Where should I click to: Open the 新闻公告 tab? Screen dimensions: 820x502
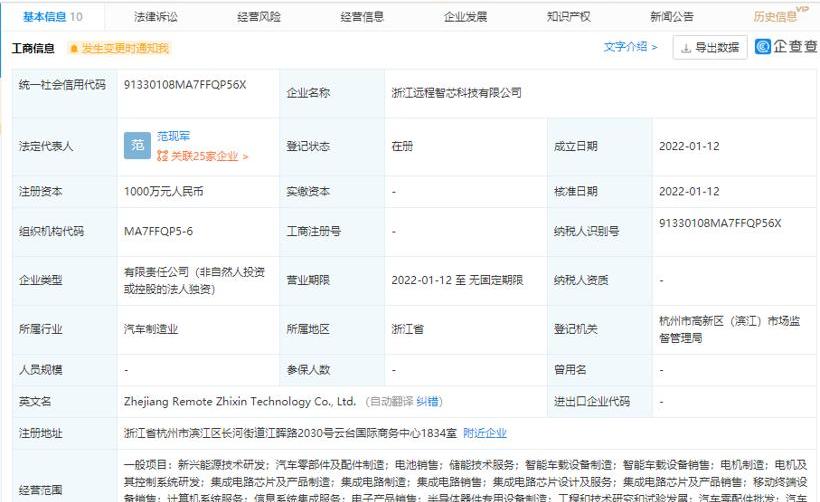tap(671, 17)
